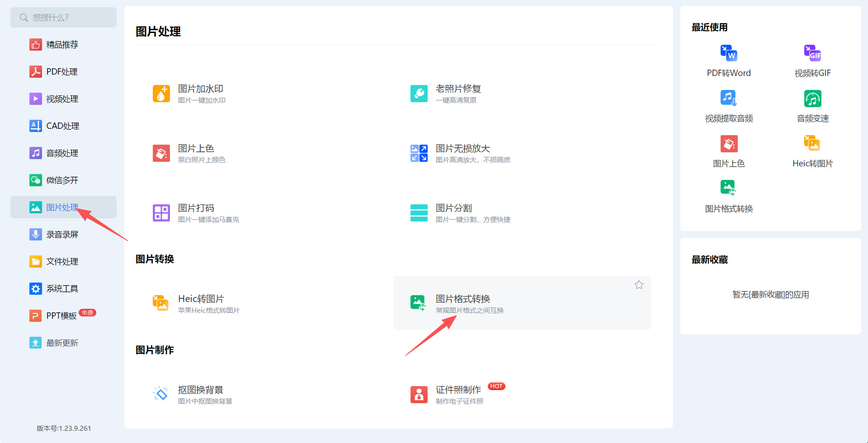Open the 图片格式转换 icon in 图片转换 section
The width and height of the screenshot is (868, 443).
click(x=418, y=303)
